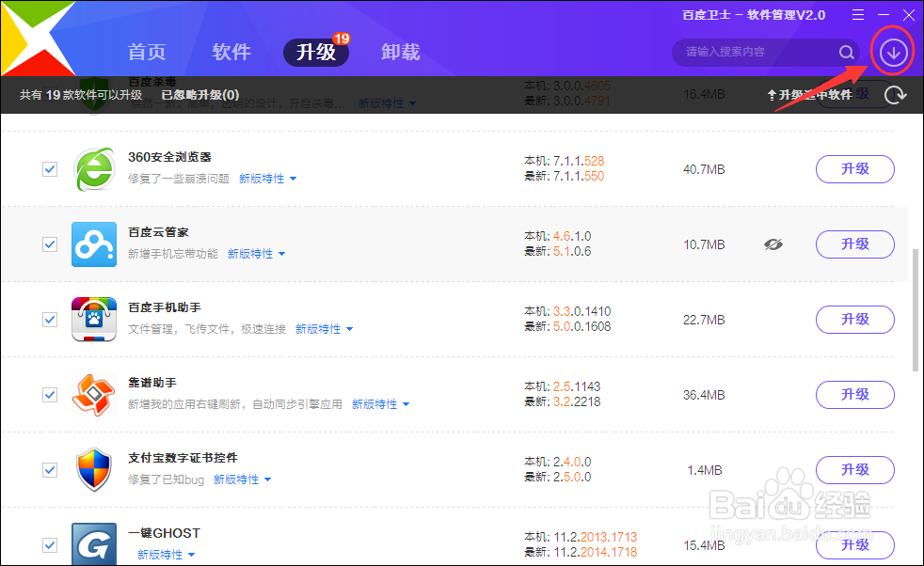924x566 pixels.
Task: Toggle the 一键GHOST selection checkbox
Action: coord(50,545)
